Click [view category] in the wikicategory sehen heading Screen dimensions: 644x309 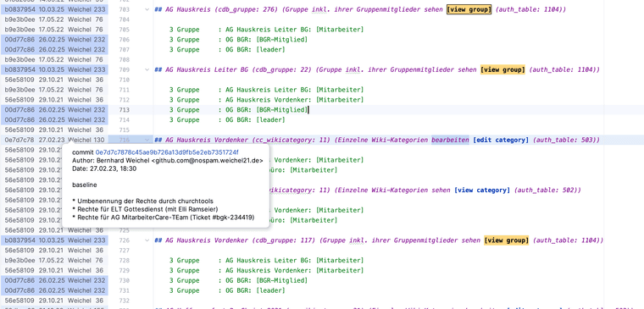pos(482,190)
